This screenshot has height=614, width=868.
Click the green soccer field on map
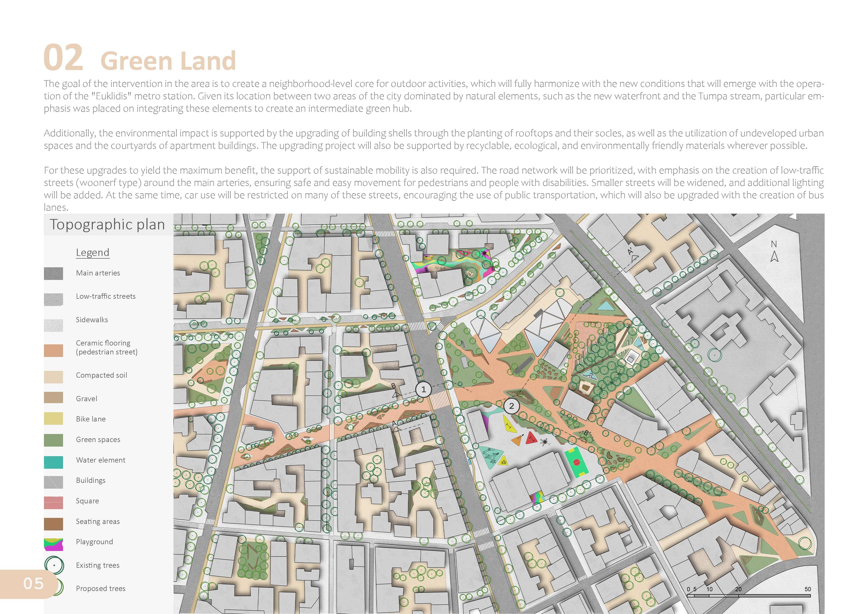point(577,462)
